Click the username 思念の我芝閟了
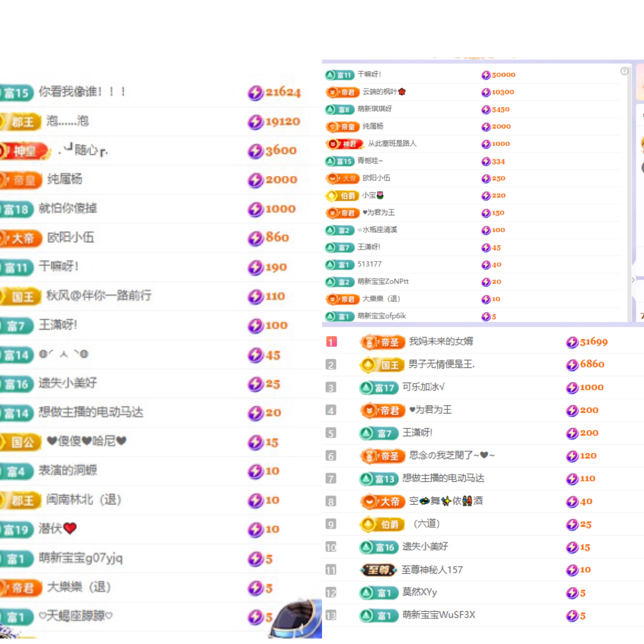Viewport: 644px width, 644px height. (452, 456)
